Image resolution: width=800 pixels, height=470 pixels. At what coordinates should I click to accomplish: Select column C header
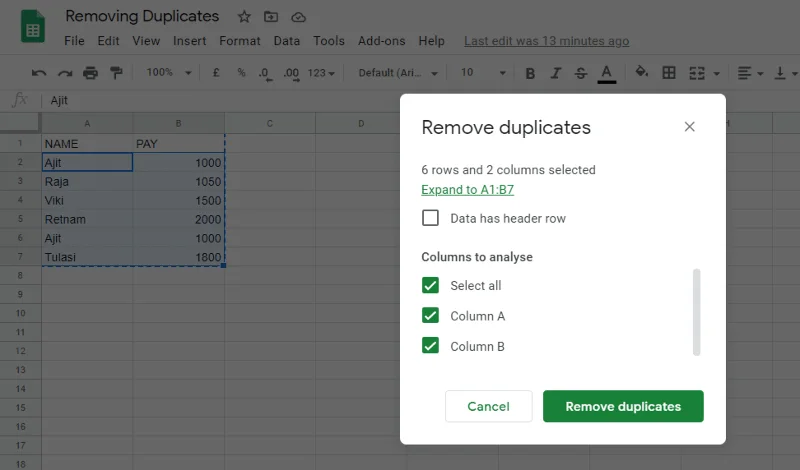coord(270,123)
